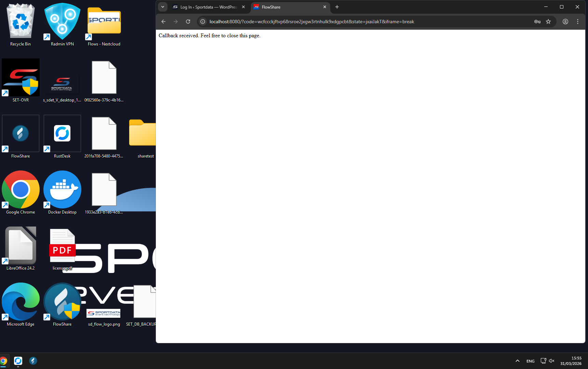The image size is (588, 369).
Task: Click the localhost URL address field
Action: pyautogui.click(x=342, y=22)
